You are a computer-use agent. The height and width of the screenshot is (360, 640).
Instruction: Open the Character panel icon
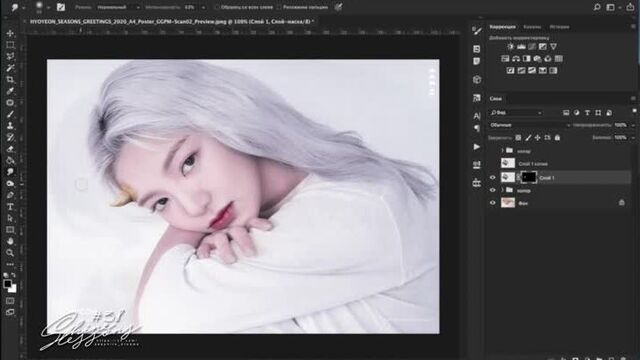pos(476,116)
